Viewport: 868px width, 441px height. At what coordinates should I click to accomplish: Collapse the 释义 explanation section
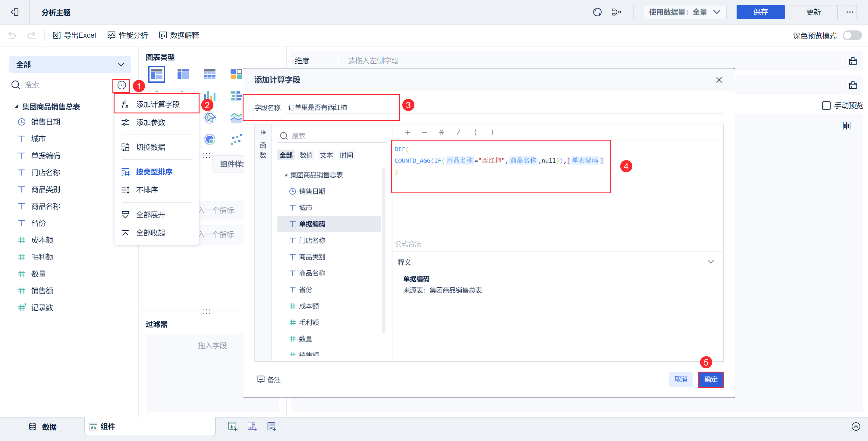pyautogui.click(x=711, y=262)
